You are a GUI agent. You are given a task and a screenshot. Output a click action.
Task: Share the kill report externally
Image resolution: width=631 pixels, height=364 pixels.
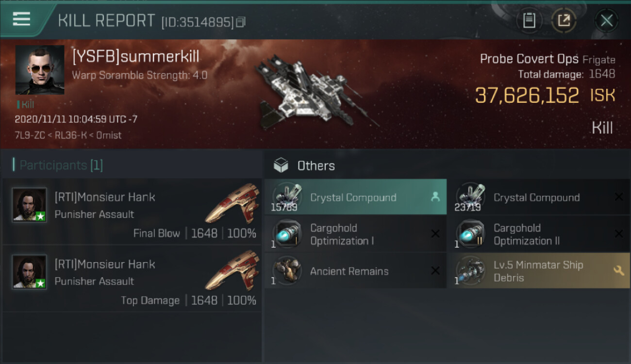click(x=564, y=20)
